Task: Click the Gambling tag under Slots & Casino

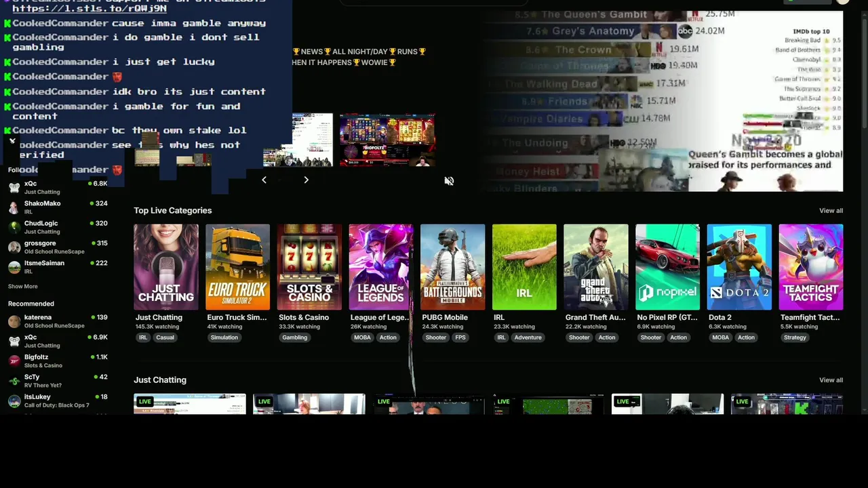Action: coord(295,338)
